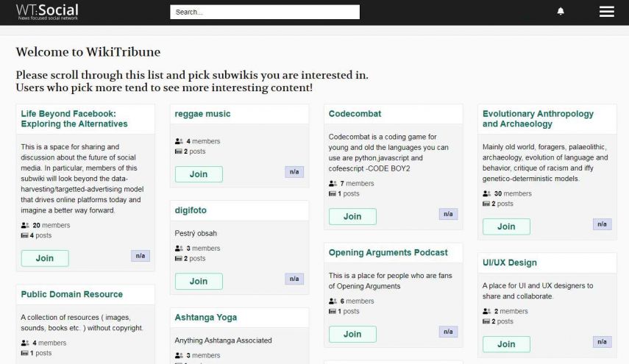Image resolution: width=629 pixels, height=364 pixels.
Task: Open the Public Domain Resource title link
Action: point(72,294)
